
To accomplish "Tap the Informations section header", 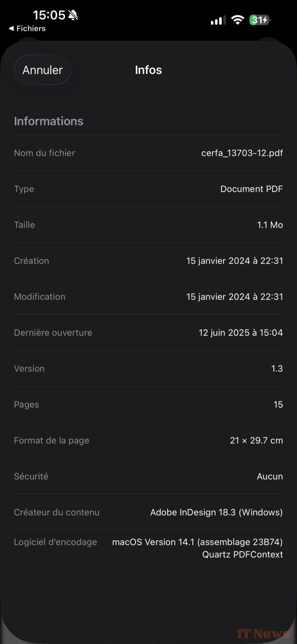I will [49, 121].
